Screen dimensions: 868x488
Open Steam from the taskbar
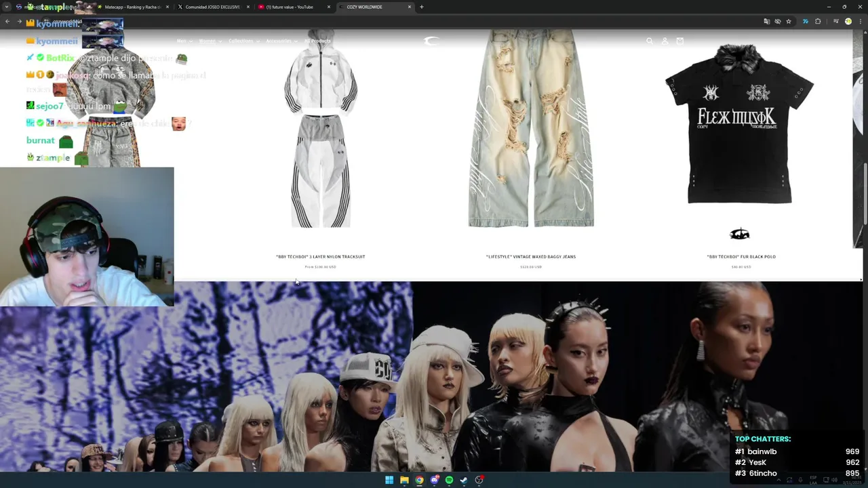(x=464, y=480)
